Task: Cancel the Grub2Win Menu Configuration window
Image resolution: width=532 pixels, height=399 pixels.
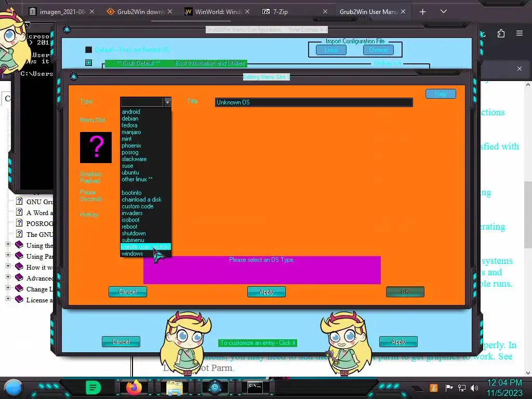Action: [x=121, y=342]
